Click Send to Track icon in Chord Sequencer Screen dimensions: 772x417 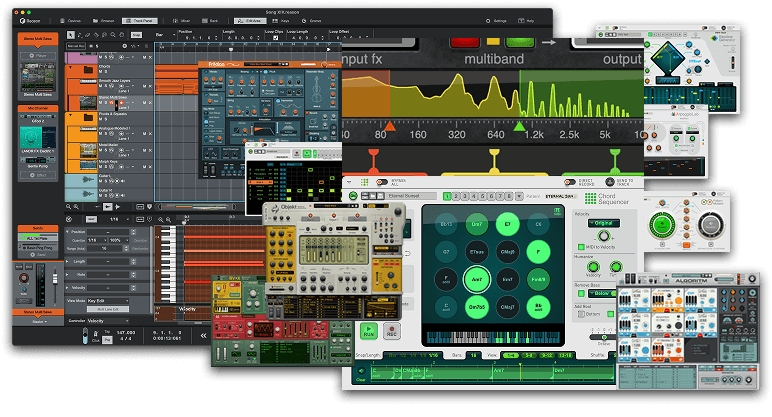point(610,182)
